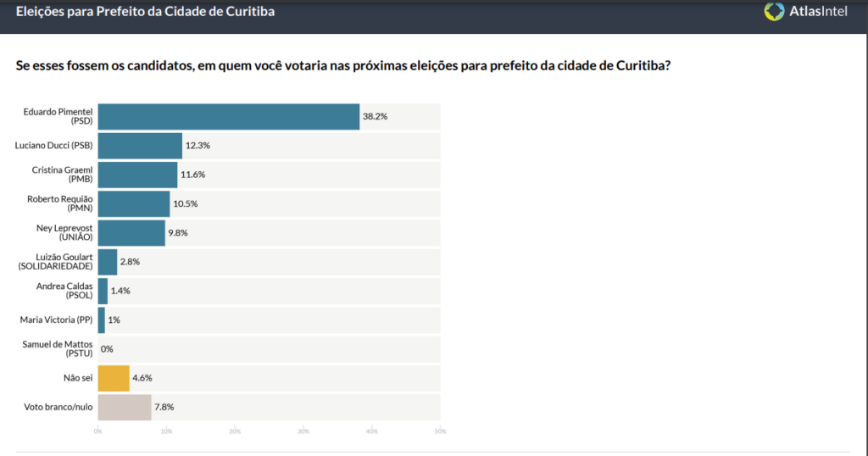Click the yellow Não sei bar
The height and width of the screenshot is (456, 868).
(114, 378)
